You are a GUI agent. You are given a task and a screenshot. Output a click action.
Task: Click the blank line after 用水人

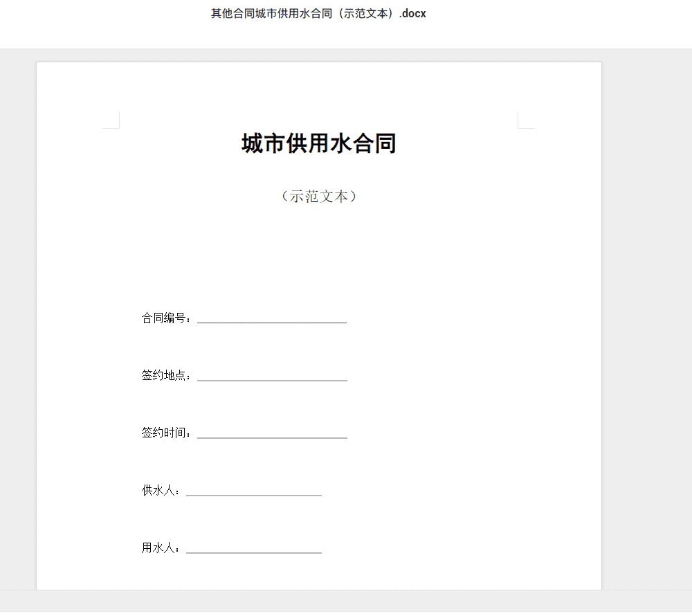click(x=254, y=552)
